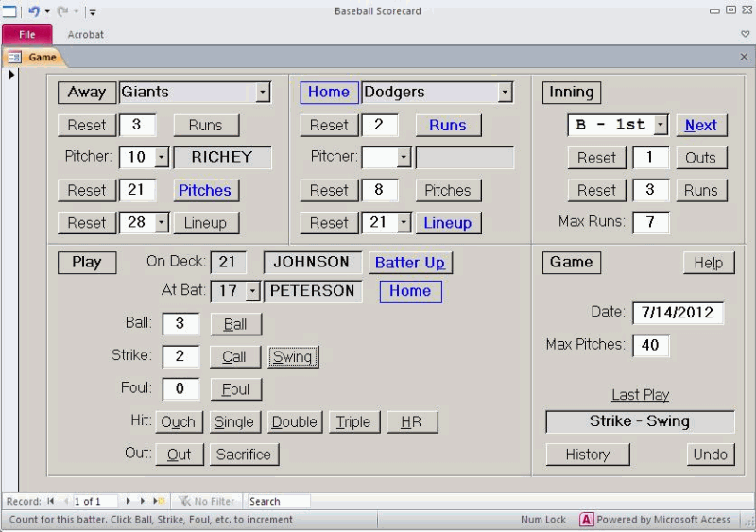Create a new blank record

pyautogui.click(x=159, y=501)
